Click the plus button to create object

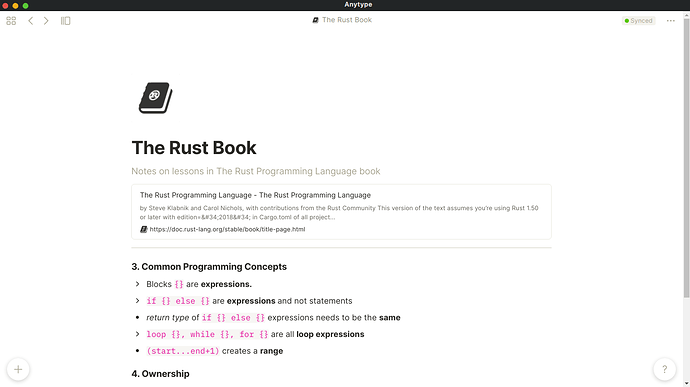18,369
